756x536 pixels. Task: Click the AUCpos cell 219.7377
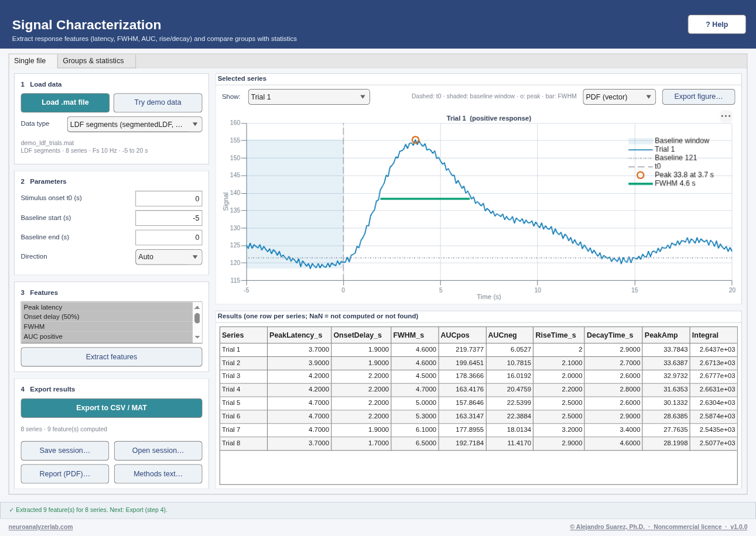pyautogui.click(x=462, y=349)
